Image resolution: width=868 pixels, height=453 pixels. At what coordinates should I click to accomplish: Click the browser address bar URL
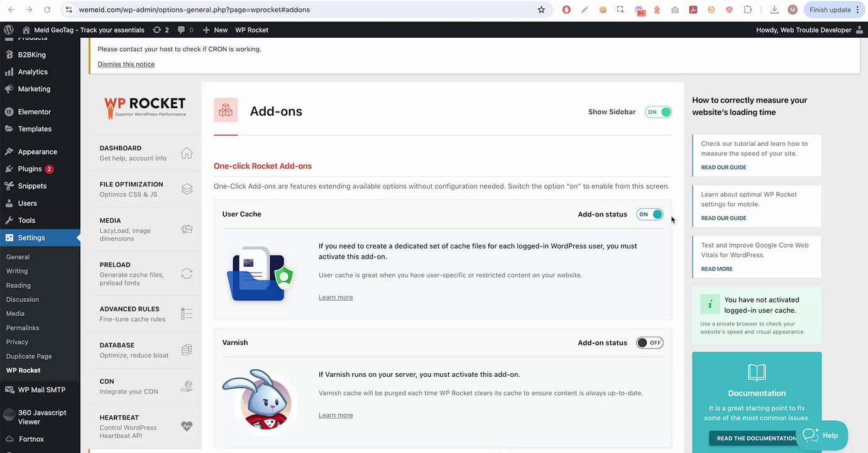[194, 9]
